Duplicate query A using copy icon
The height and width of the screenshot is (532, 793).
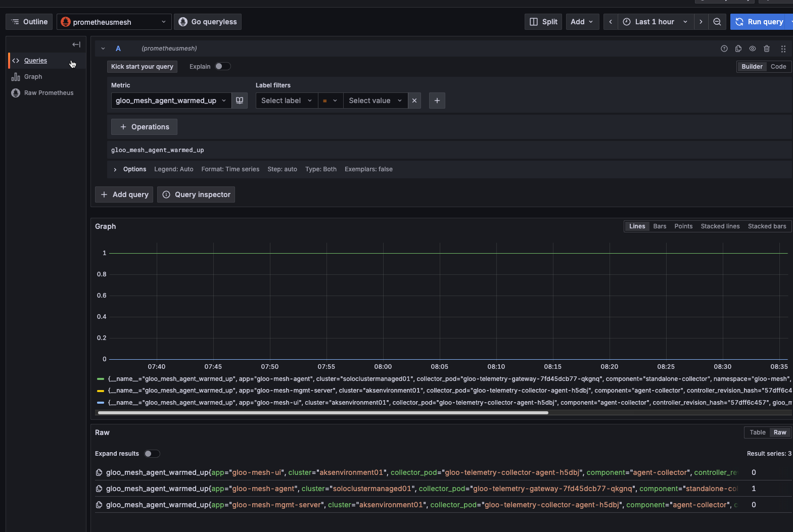click(738, 49)
